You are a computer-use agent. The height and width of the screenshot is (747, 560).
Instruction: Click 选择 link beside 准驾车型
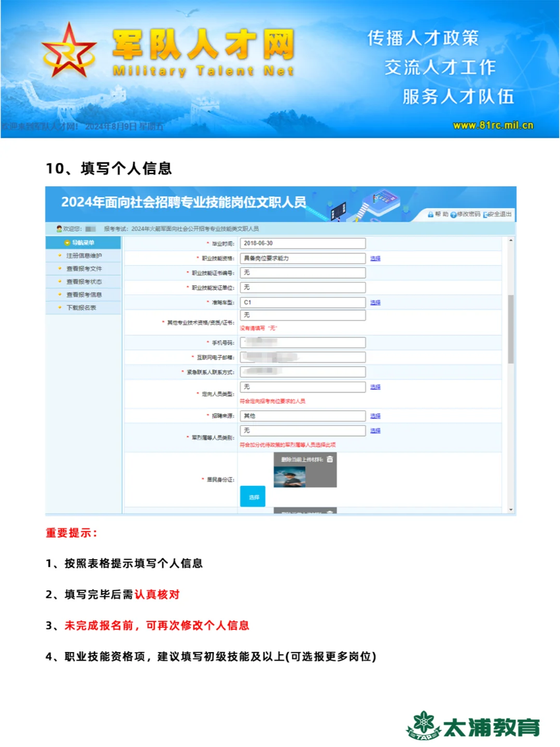(375, 302)
